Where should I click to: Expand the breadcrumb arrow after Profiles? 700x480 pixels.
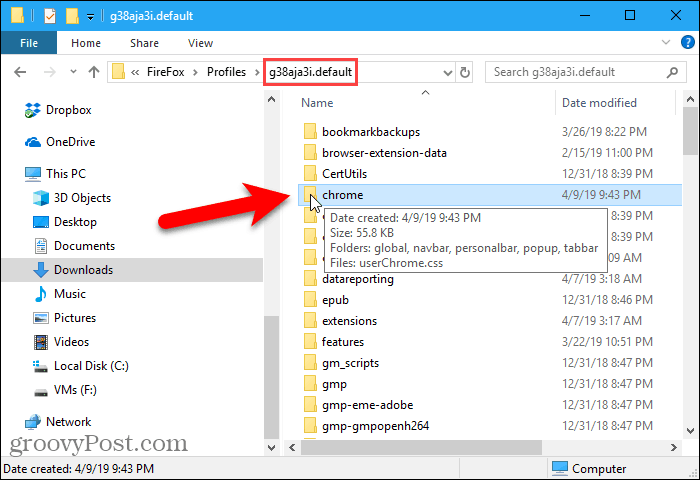257,72
